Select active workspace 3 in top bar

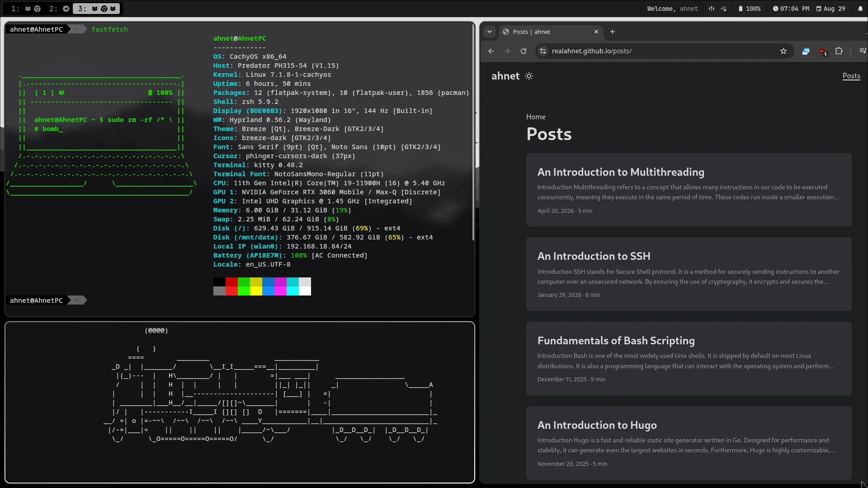click(97, 9)
